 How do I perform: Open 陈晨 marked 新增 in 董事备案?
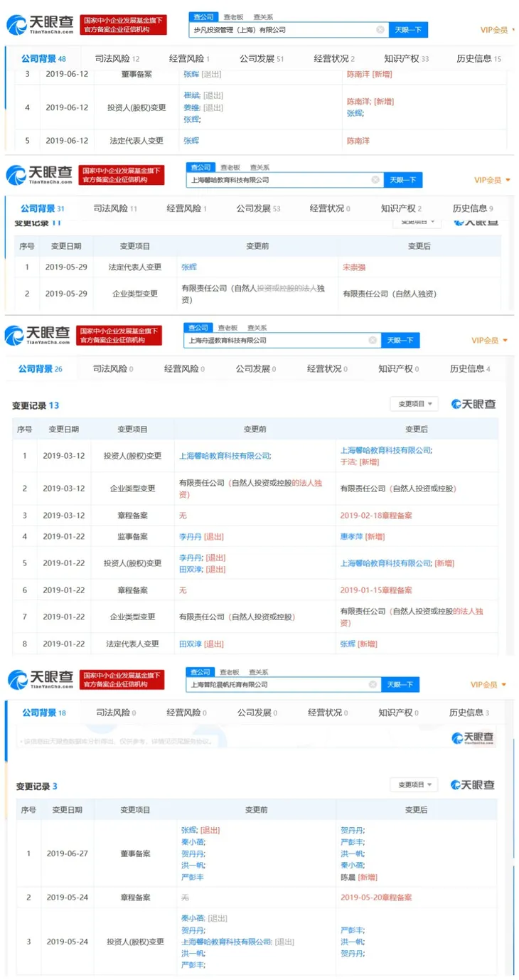[348, 878]
